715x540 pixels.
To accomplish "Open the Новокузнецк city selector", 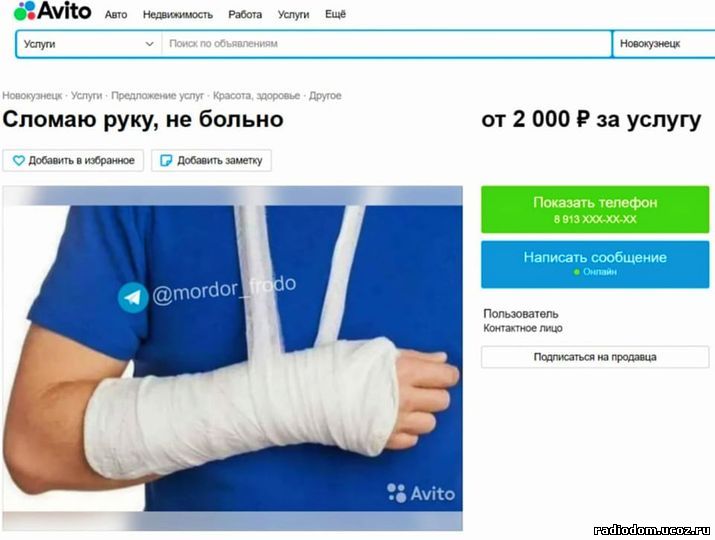I will click(x=663, y=44).
